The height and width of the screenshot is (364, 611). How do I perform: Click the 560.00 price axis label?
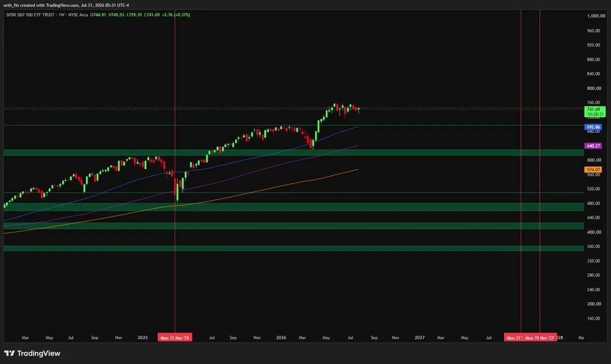[594, 175]
